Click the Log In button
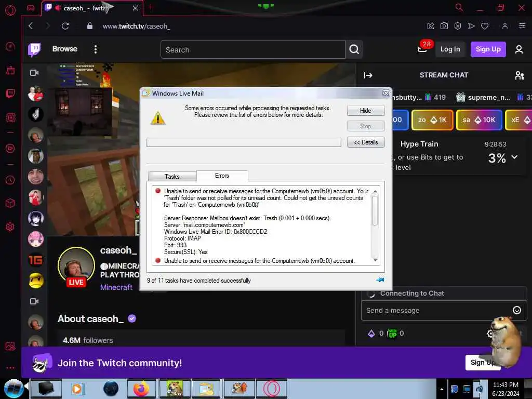Viewport: 532px width, 399px height. [x=450, y=49]
